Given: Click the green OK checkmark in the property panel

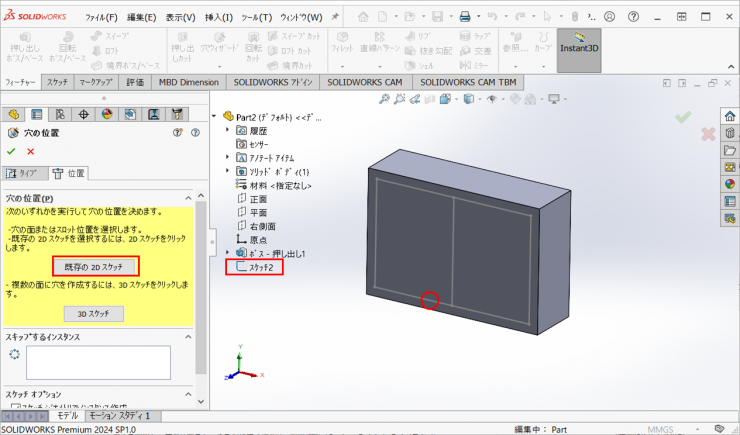Looking at the screenshot, I should [x=12, y=151].
